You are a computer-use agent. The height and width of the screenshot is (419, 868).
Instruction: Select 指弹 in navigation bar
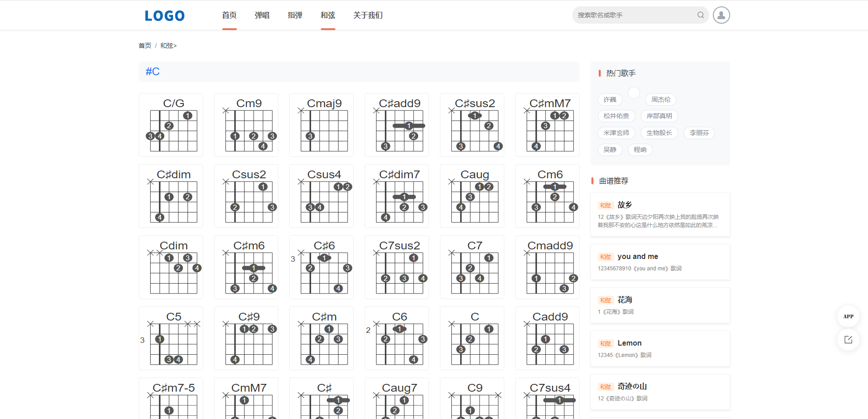(295, 16)
